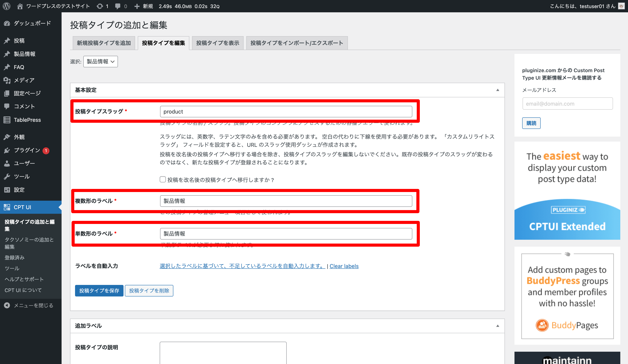Click the 購読 subscribe button
Screen dimensions: 628x364
[531, 123]
